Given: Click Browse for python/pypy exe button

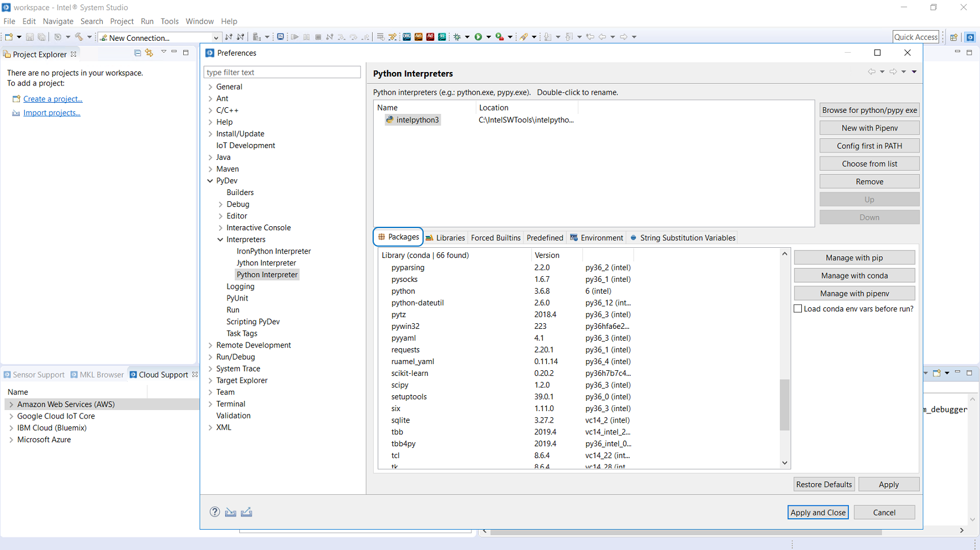Looking at the screenshot, I should pos(869,110).
